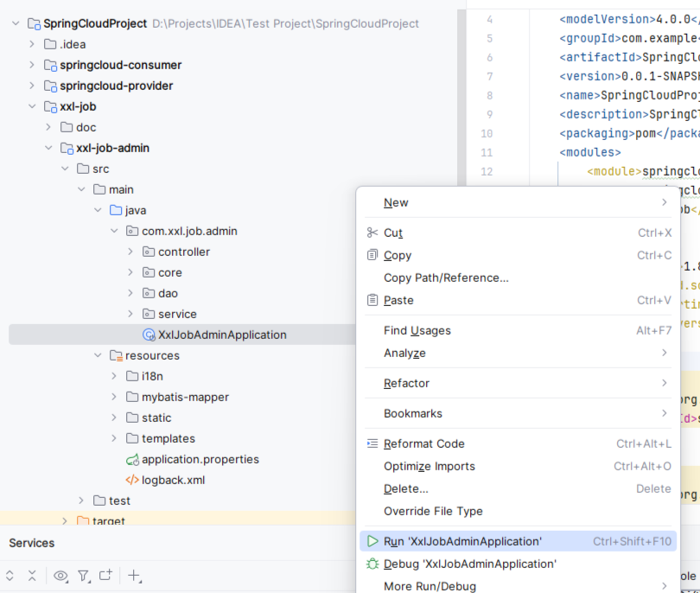This screenshot has width=700, height=593.
Task: Expand the templates folder
Action: pyautogui.click(x=114, y=438)
